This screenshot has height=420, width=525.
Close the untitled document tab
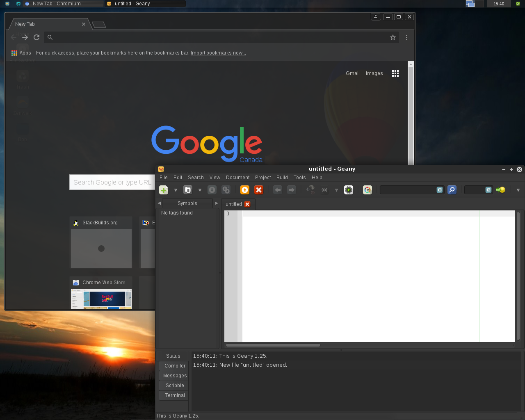(247, 204)
